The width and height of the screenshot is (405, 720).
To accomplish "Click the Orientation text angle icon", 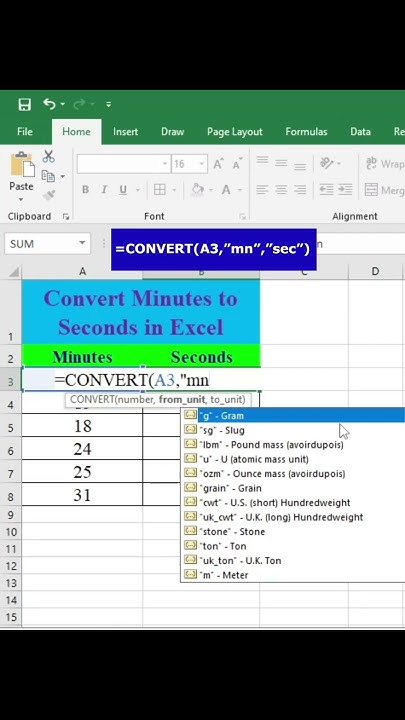I will (x=326, y=163).
